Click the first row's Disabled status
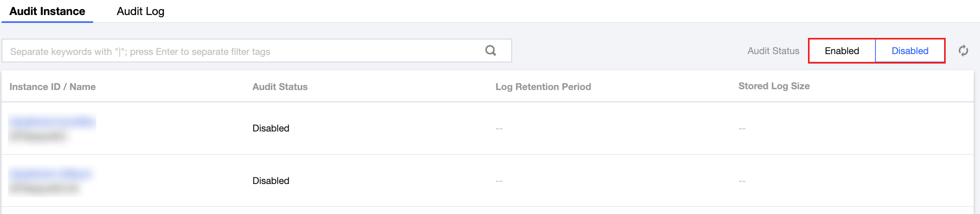980x214 pixels. 271,128
